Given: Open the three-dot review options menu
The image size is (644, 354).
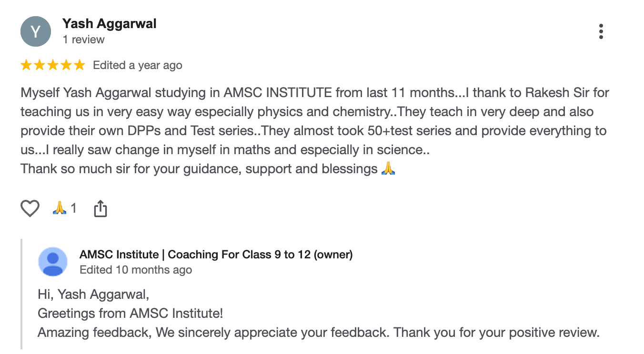Looking at the screenshot, I should (x=601, y=31).
